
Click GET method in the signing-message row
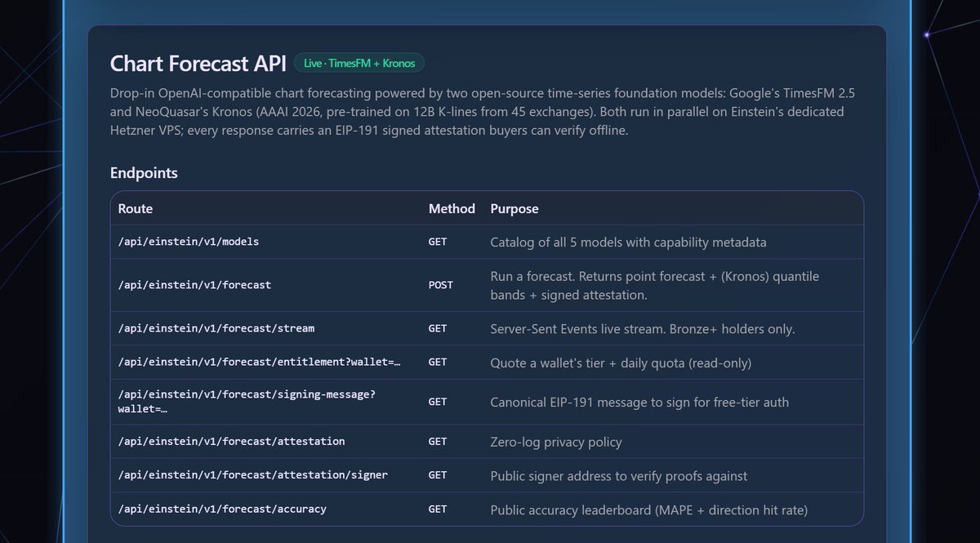point(438,402)
